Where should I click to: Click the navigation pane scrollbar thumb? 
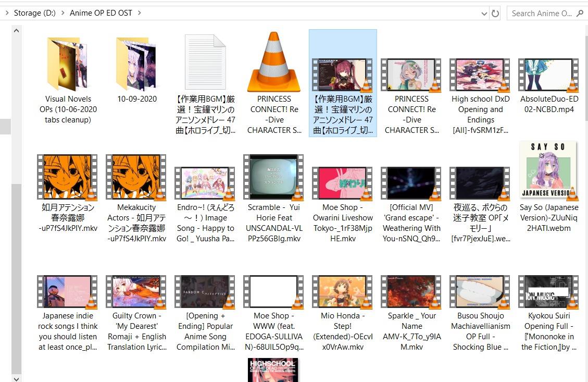(17, 279)
